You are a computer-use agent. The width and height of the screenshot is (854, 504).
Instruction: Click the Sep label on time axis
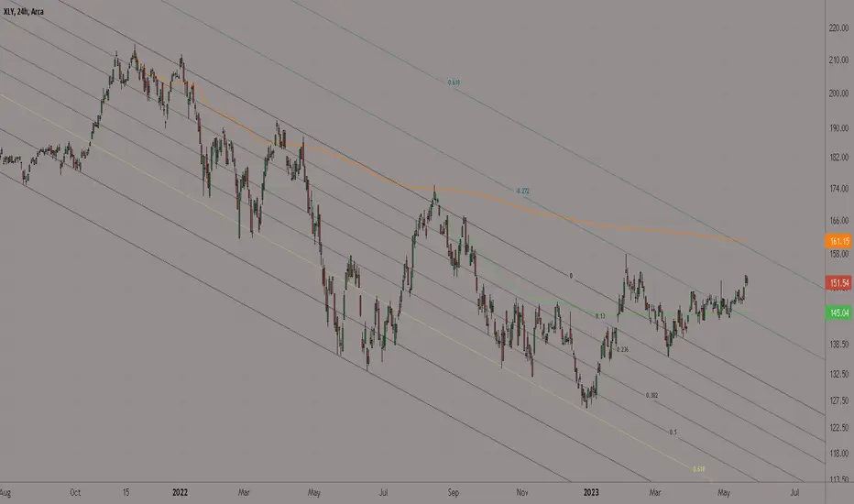pos(454,493)
